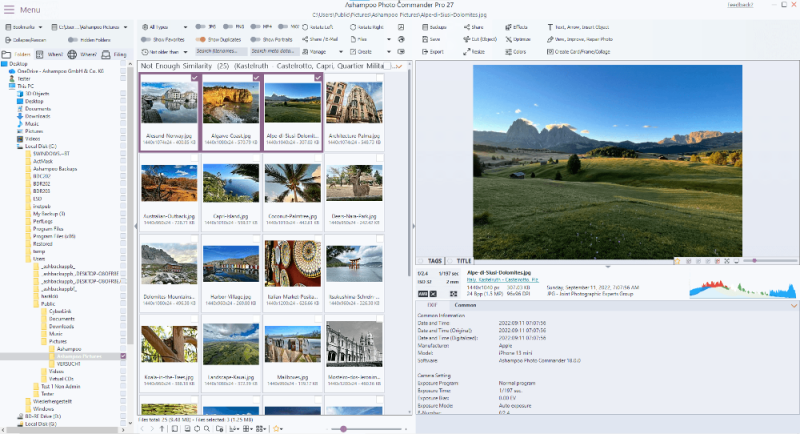Click the Rotate Right tool
This screenshot has width=800, height=434.
click(x=366, y=27)
